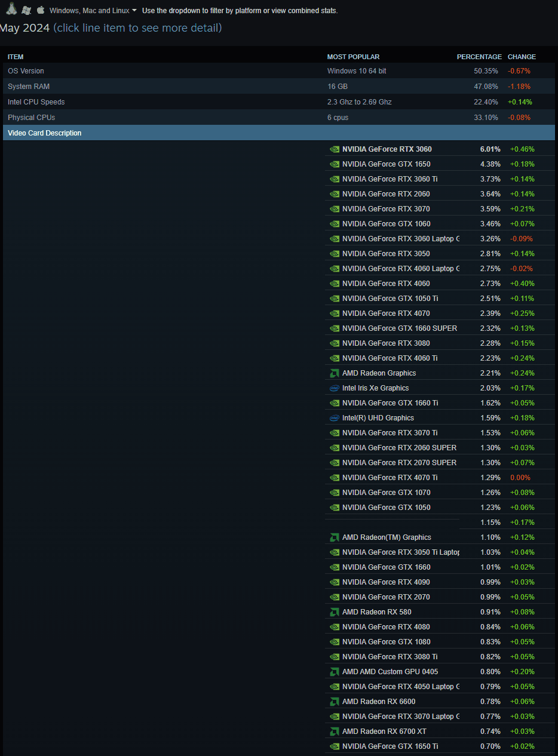
Task: Click the -0.67% change for OS Version
Action: click(519, 71)
